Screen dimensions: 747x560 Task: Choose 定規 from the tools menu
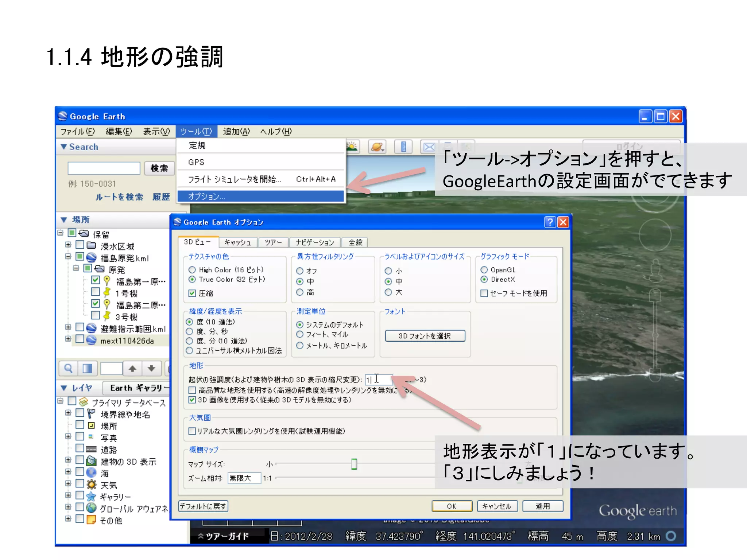pos(261,145)
